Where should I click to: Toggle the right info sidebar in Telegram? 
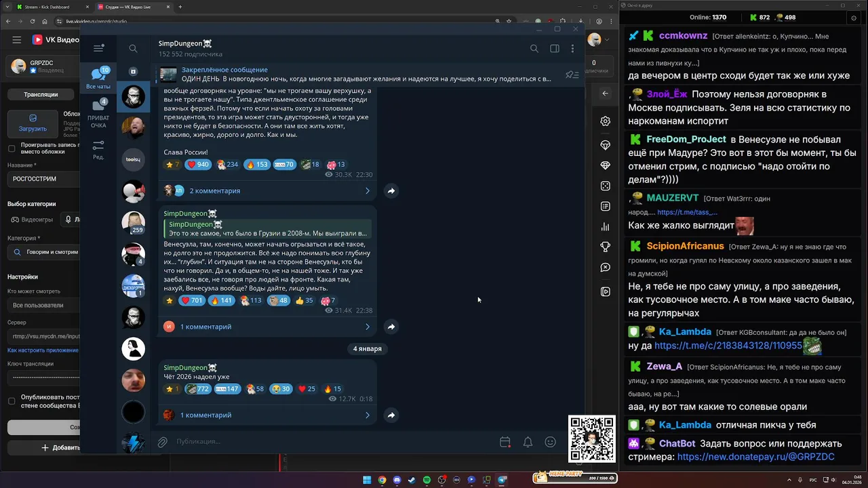[555, 49]
